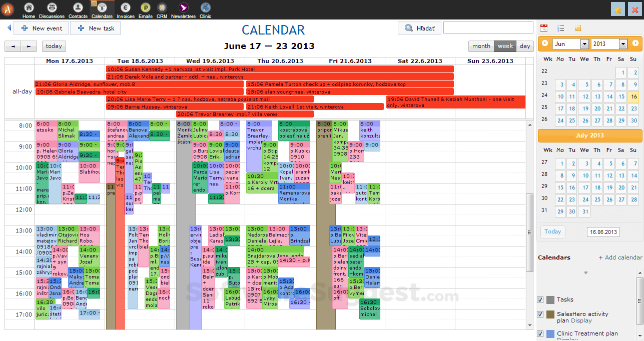Open Derek Mole and partner all-day event
644x341 pixels.
[x=280, y=76]
